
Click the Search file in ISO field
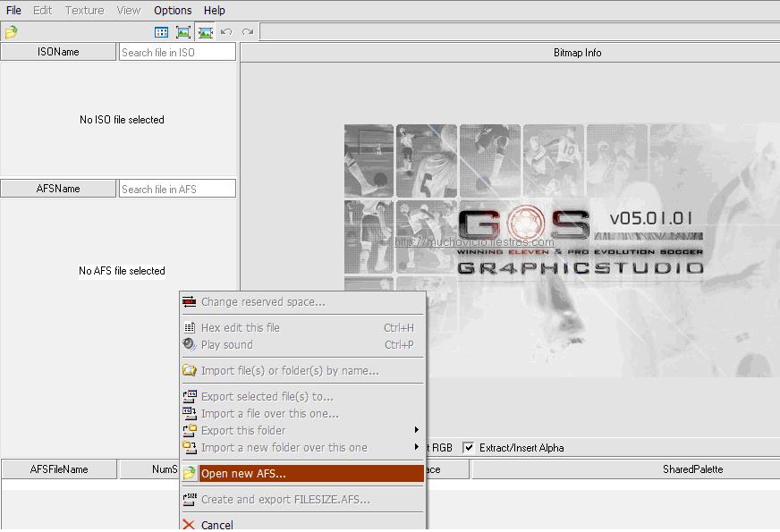[x=177, y=53]
